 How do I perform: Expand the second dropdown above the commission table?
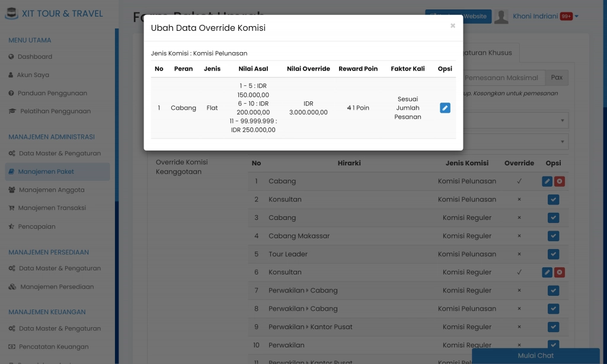[562, 142]
